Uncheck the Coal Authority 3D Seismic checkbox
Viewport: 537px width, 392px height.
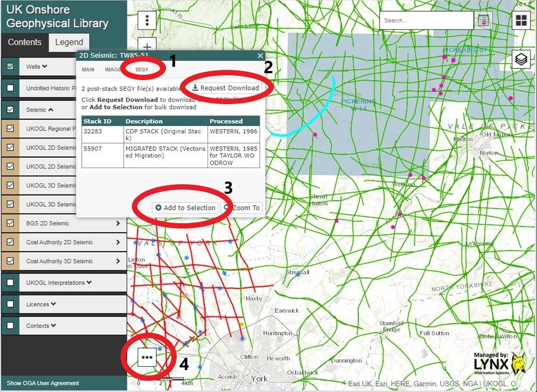coord(10,261)
